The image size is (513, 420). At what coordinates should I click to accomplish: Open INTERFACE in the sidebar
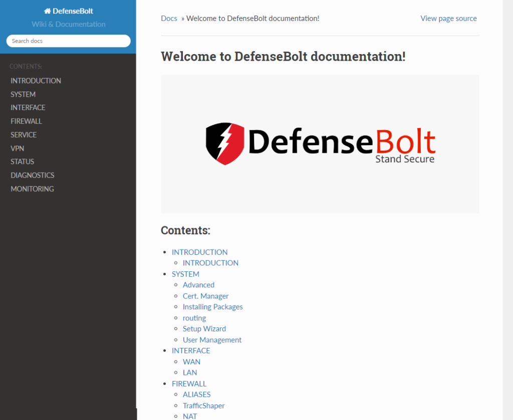[28, 108]
